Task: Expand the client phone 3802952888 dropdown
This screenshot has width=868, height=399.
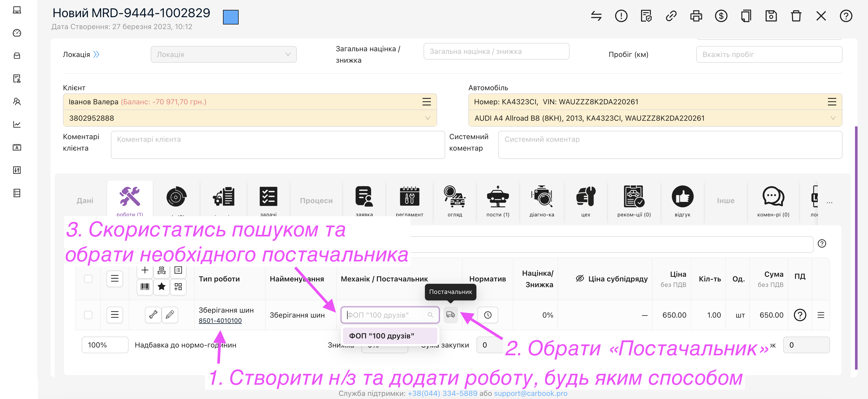Action: coord(427,118)
